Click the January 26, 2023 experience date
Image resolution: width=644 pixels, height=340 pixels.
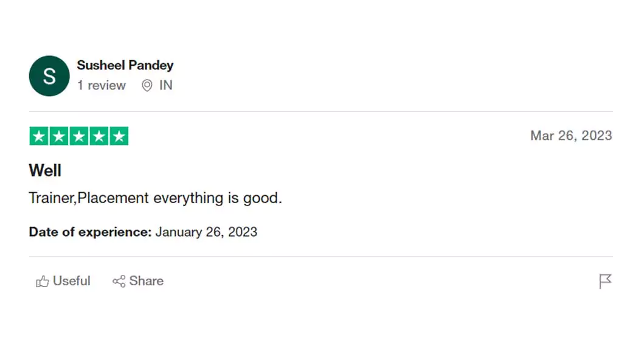206,232
